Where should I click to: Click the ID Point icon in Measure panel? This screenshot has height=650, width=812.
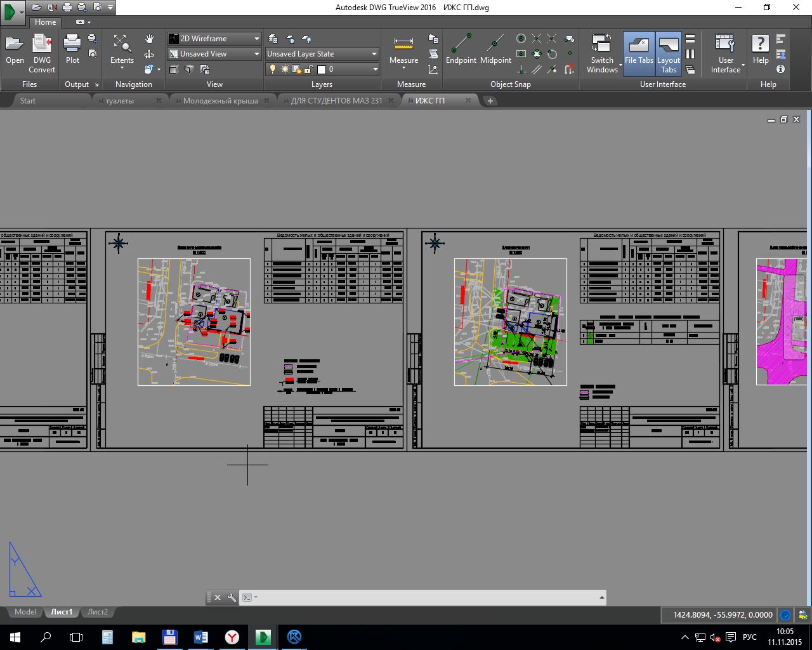tap(433, 69)
